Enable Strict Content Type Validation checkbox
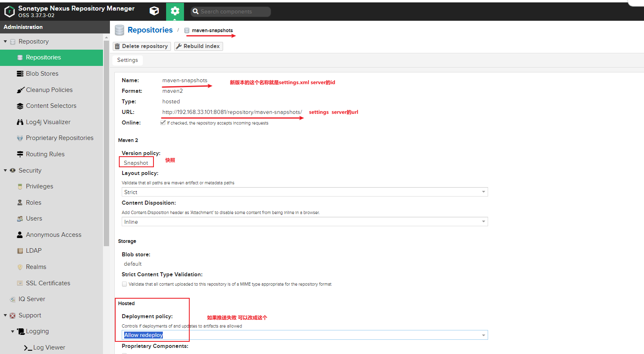The image size is (644, 354). 124,284
